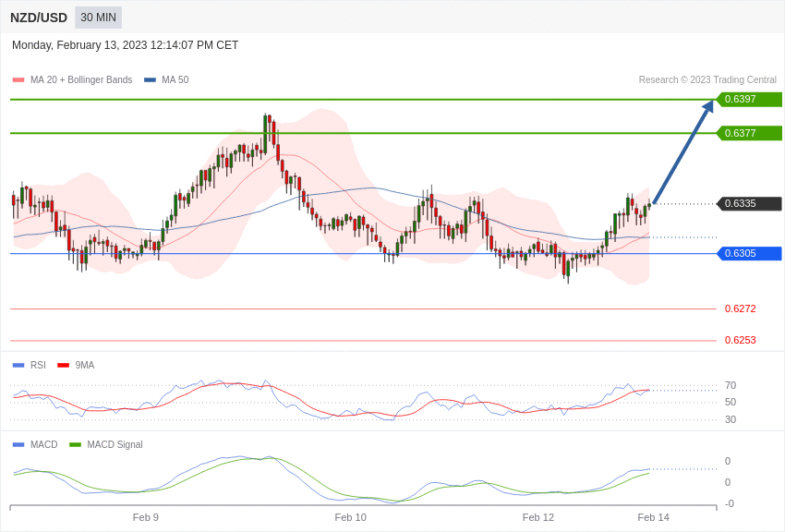
Task: Click the 'MACD' legend label
Action: coord(44,444)
